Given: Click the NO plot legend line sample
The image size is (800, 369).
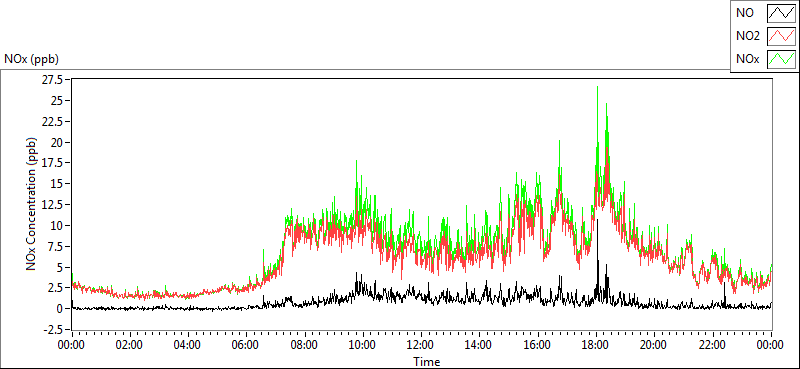Looking at the screenshot, I should pyautogui.click(x=782, y=13).
